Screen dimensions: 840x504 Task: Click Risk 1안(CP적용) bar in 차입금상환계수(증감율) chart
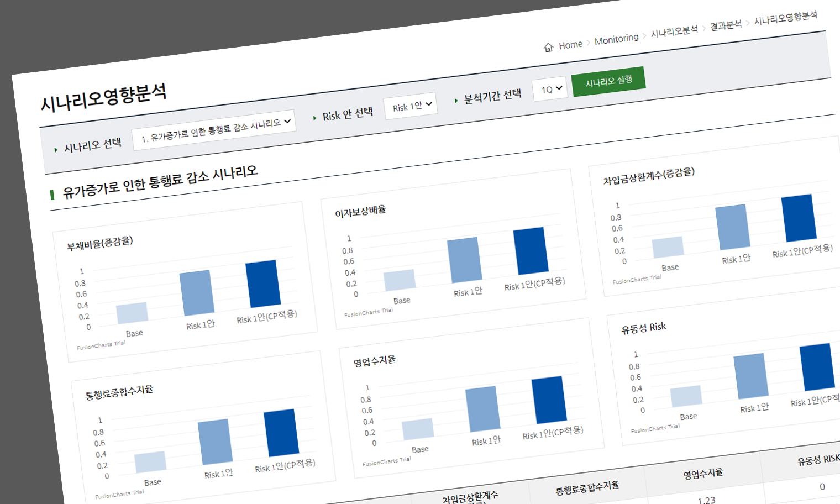point(799,218)
